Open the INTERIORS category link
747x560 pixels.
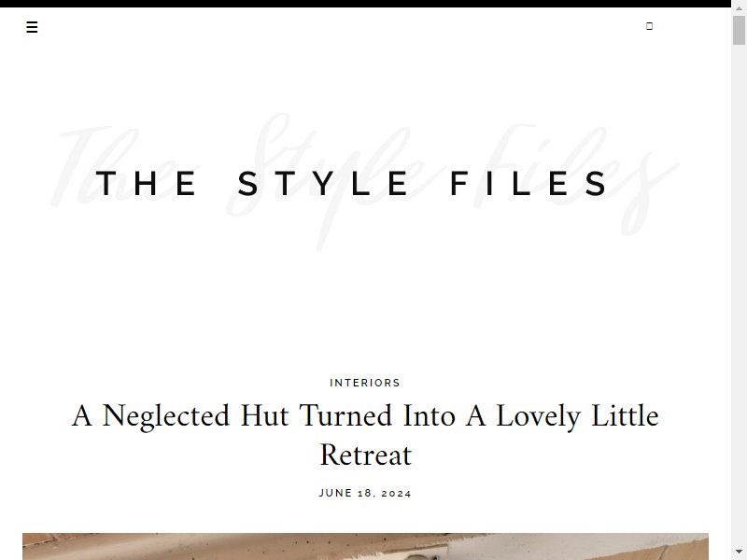tap(365, 383)
